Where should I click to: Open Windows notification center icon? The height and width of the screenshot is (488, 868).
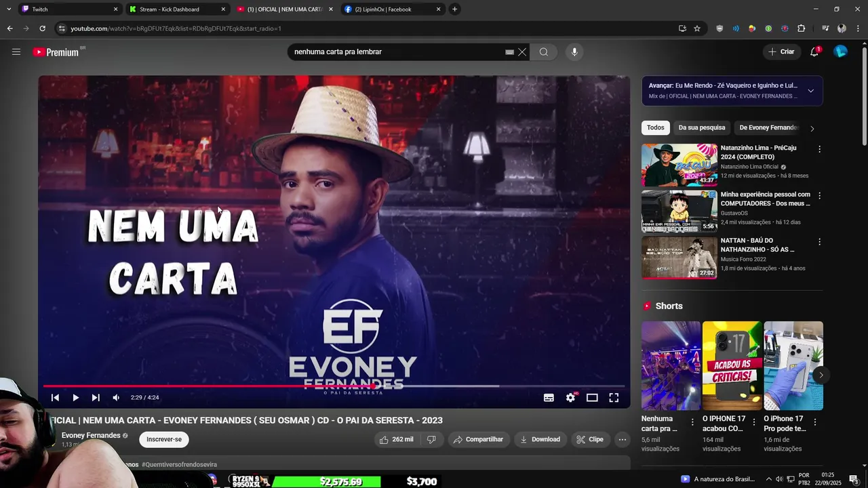tap(854, 479)
